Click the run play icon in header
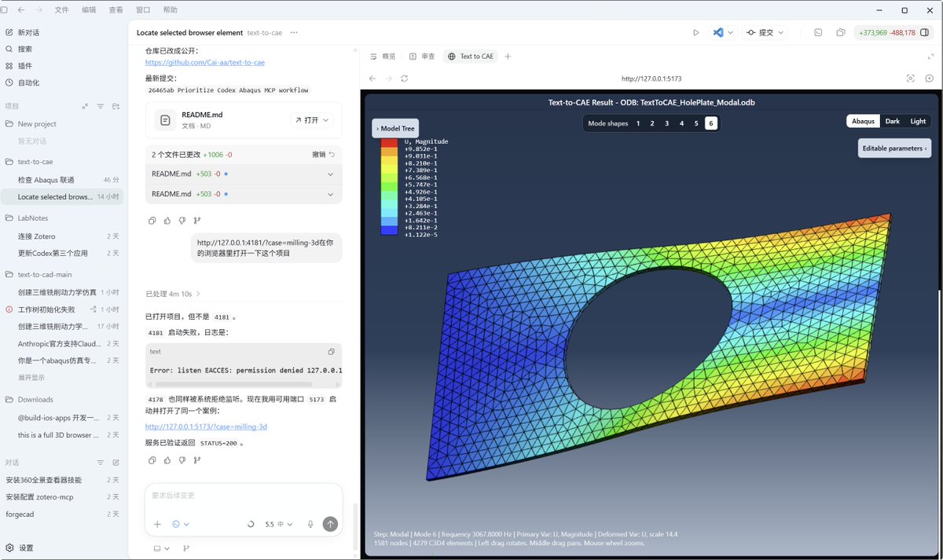This screenshot has height=560, width=943. [695, 32]
